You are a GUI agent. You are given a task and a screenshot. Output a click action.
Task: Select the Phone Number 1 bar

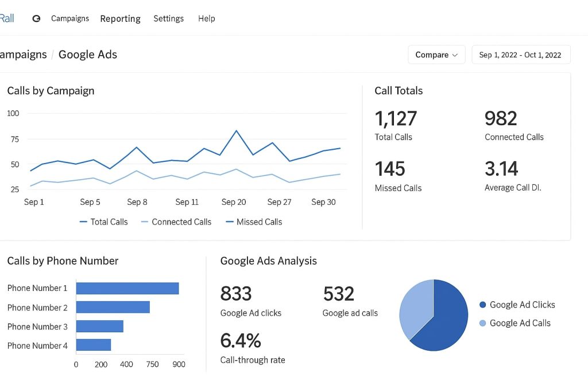click(x=127, y=288)
